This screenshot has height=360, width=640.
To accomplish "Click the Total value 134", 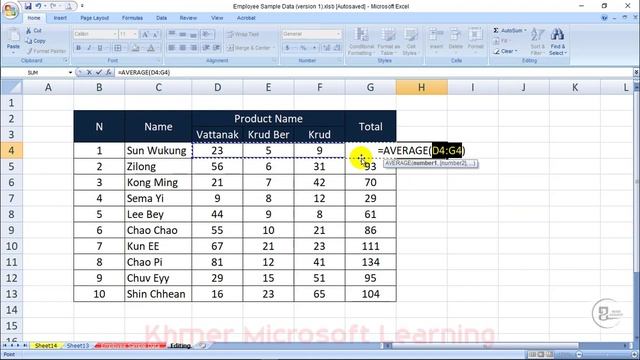I will coord(370,262).
